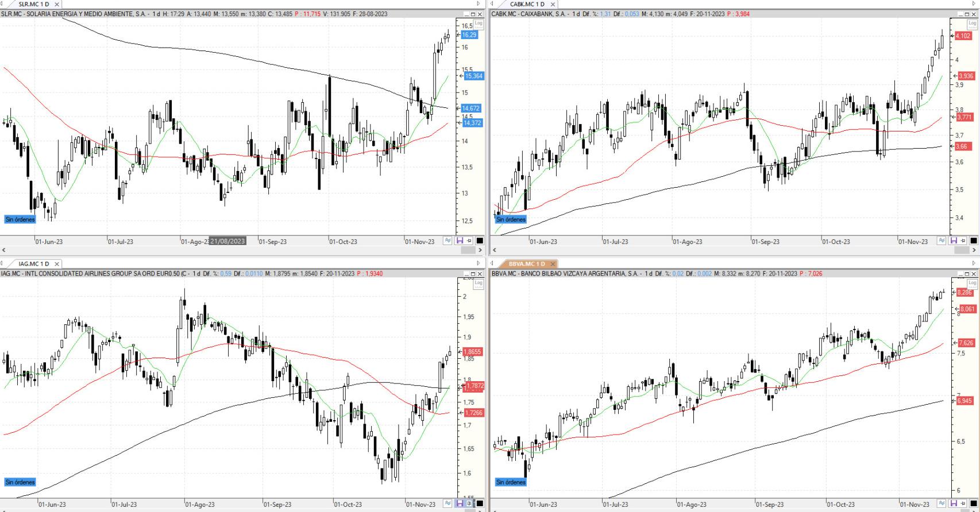The image size is (980, 512).
Task: Click highlighted date 21/08/2023 on SLR.MC axis
Action: click(x=227, y=241)
